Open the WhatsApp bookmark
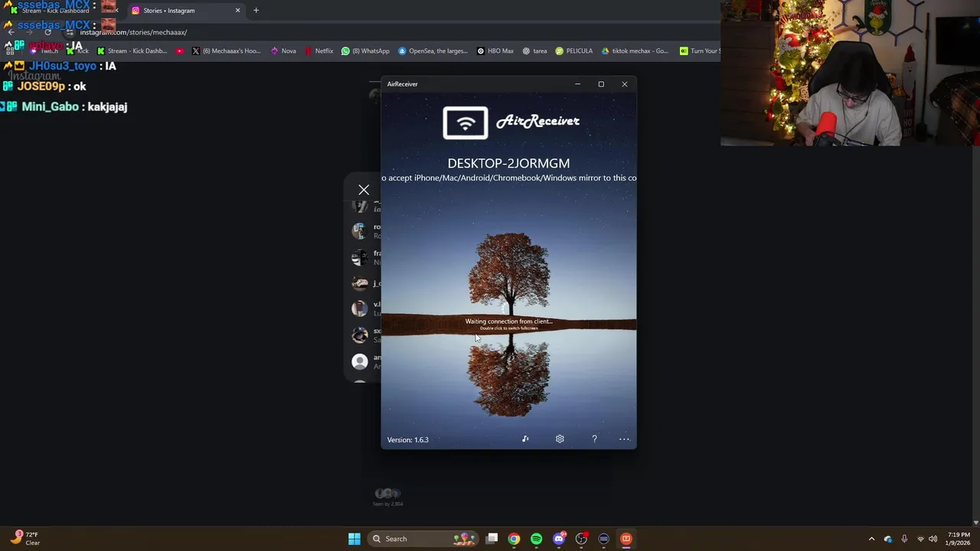This screenshot has height=551, width=980. [366, 51]
